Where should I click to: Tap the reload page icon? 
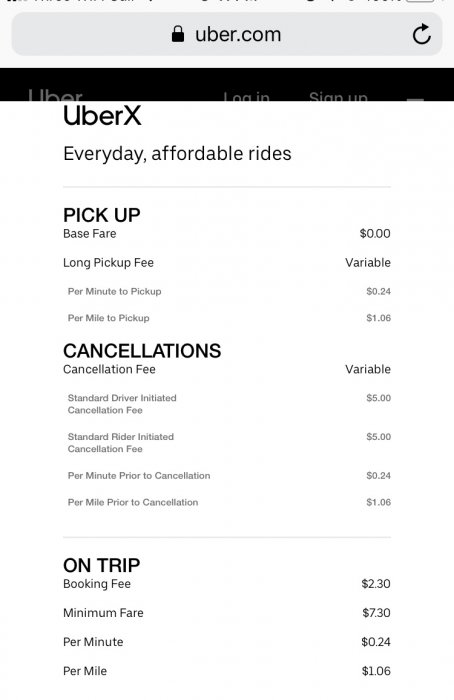coord(421,34)
